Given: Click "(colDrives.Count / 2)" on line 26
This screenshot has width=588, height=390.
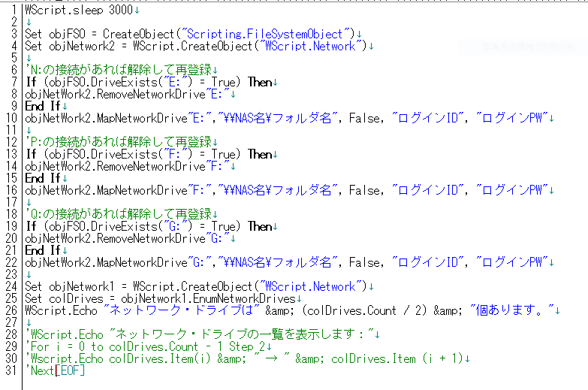Looking at the screenshot, I should [x=364, y=310].
